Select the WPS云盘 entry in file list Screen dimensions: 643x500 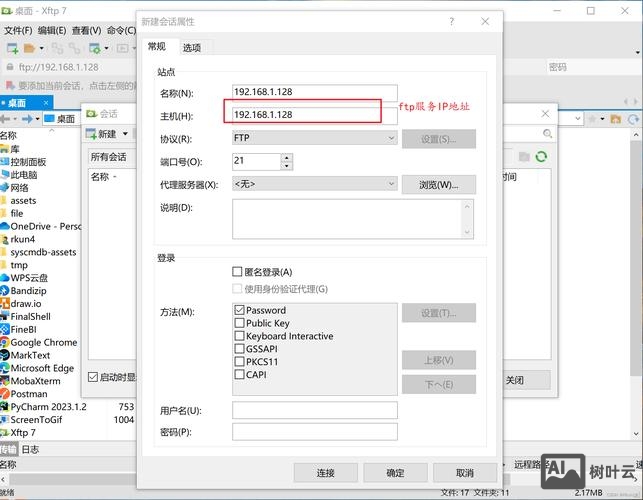(x=24, y=278)
